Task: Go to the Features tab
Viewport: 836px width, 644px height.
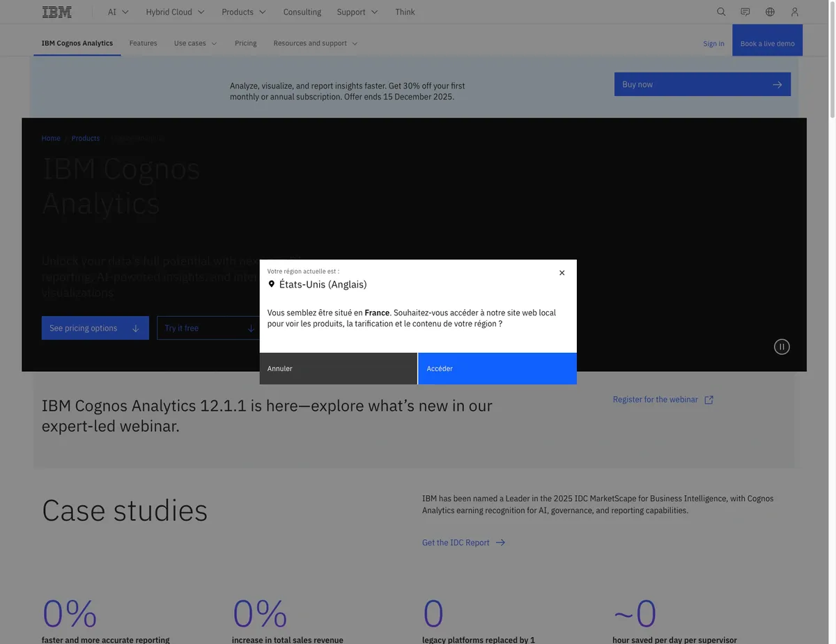Action: (144, 43)
